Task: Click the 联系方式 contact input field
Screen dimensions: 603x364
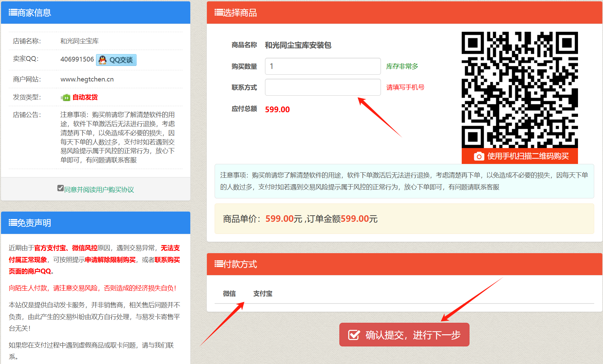Action: click(322, 87)
